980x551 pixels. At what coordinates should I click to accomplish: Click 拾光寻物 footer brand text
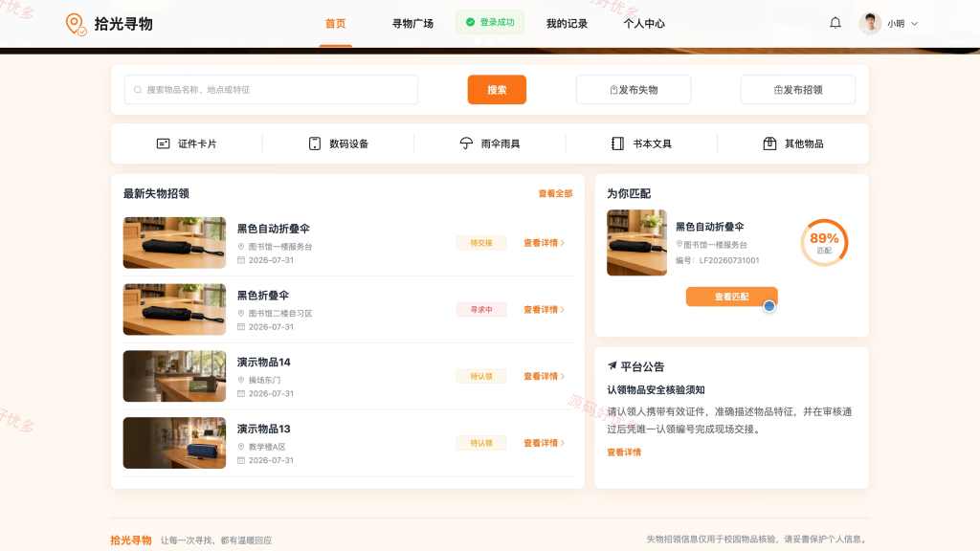(x=130, y=540)
